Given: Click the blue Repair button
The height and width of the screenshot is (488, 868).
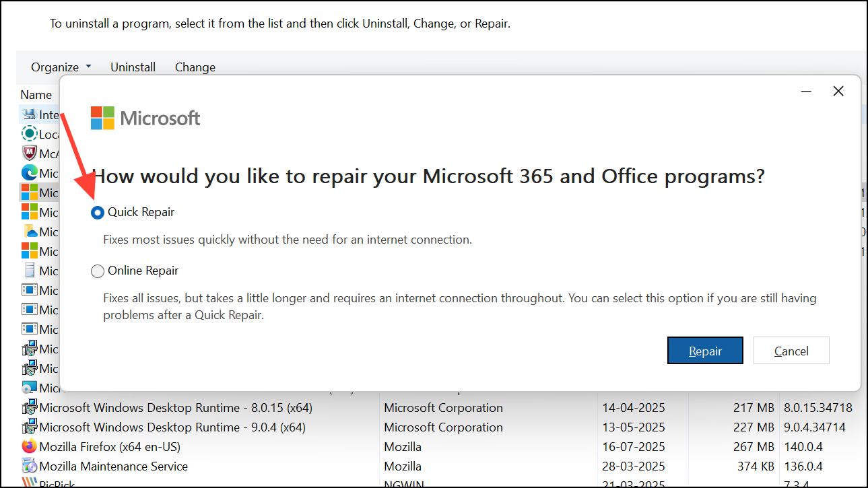Looking at the screenshot, I should coord(705,351).
